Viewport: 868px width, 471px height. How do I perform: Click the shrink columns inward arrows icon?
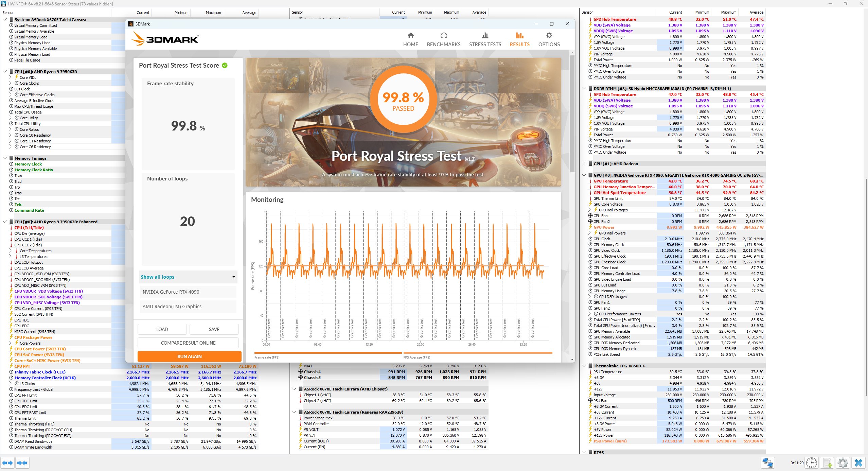pos(22,463)
